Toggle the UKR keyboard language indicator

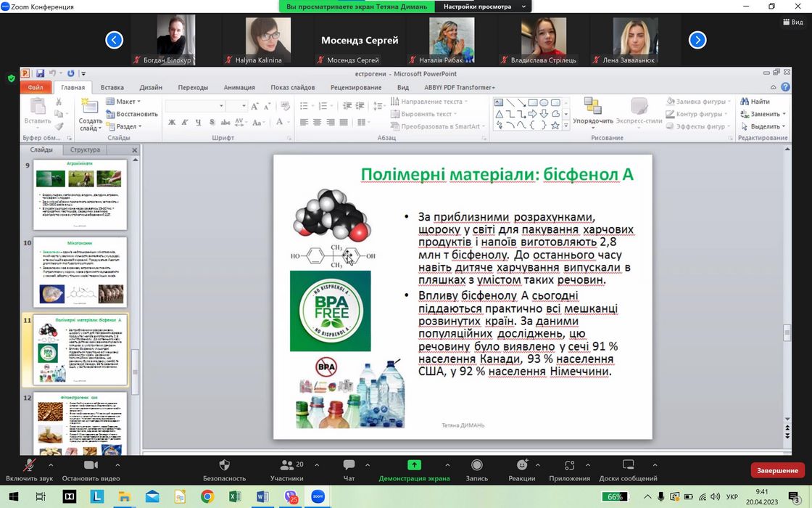point(732,497)
